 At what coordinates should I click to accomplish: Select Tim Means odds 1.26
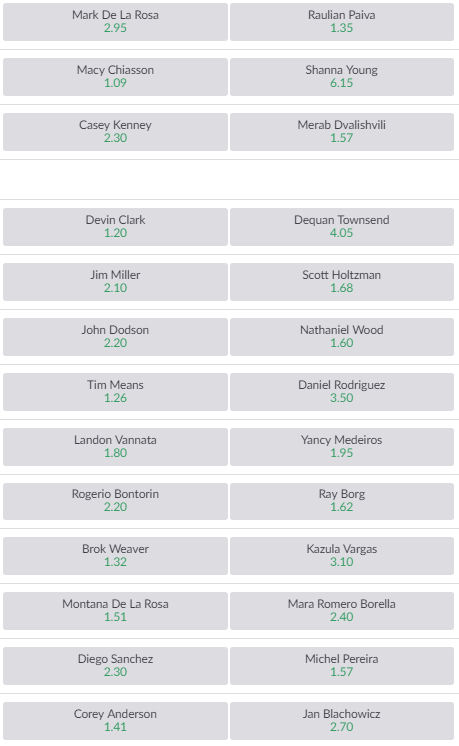point(115,392)
